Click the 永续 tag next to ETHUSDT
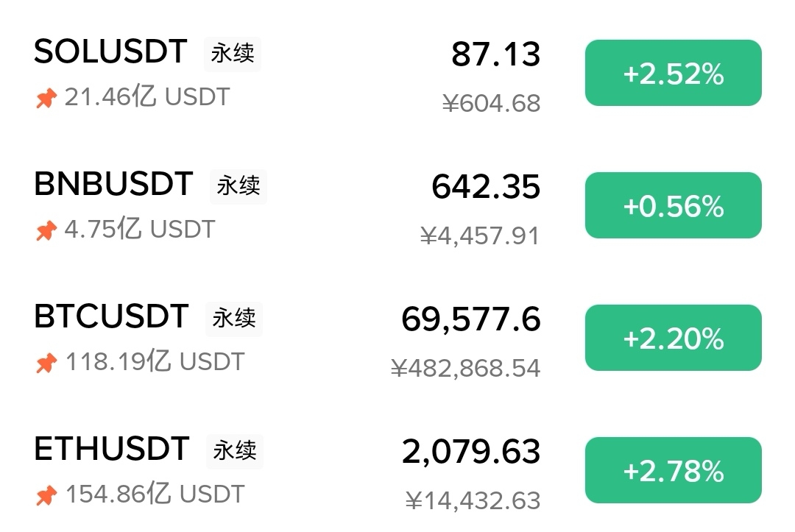The width and height of the screenshot is (795, 532). click(x=235, y=450)
